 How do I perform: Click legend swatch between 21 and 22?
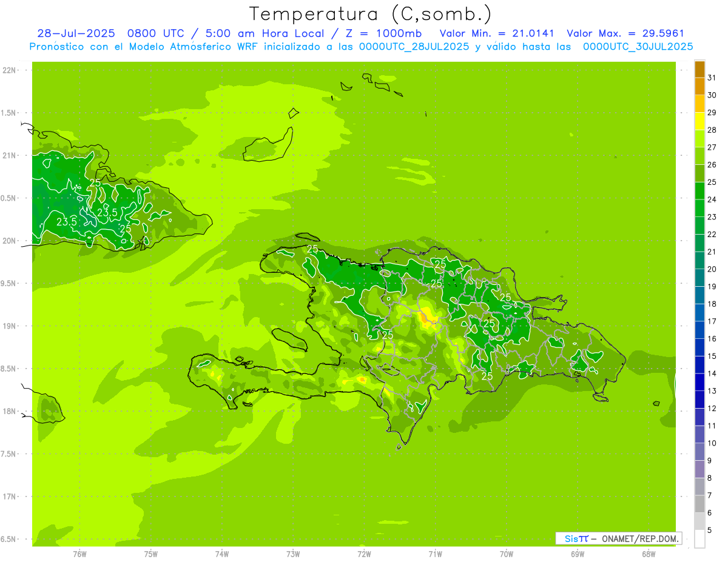(x=699, y=243)
